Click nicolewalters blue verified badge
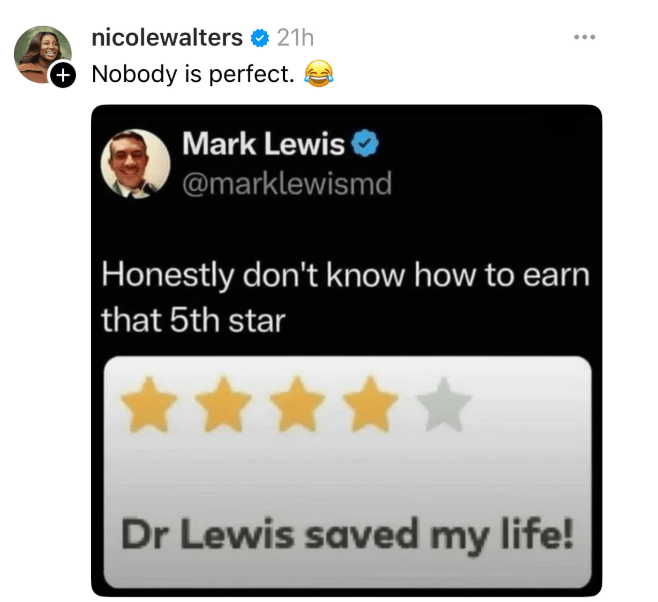Viewport: 658px width, 602px height. pos(260,39)
